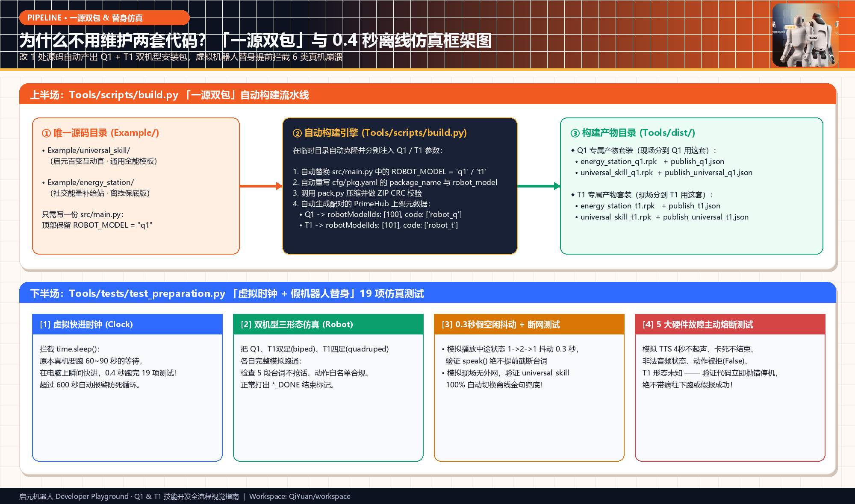Click the [3] 0.3秒假空闲抖动 + 断网测试 header
Viewport: 855px width, 504px height.
pyautogui.click(x=529, y=324)
